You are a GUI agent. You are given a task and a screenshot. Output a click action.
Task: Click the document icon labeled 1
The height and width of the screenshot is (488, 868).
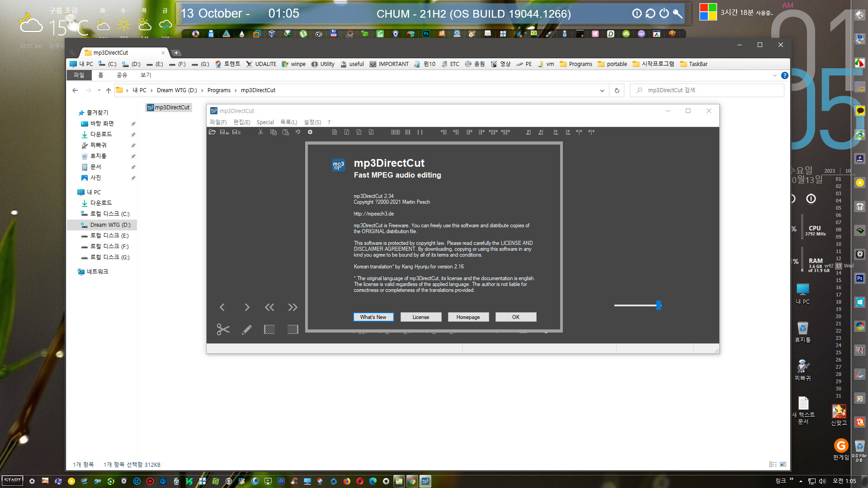[x=346, y=132]
